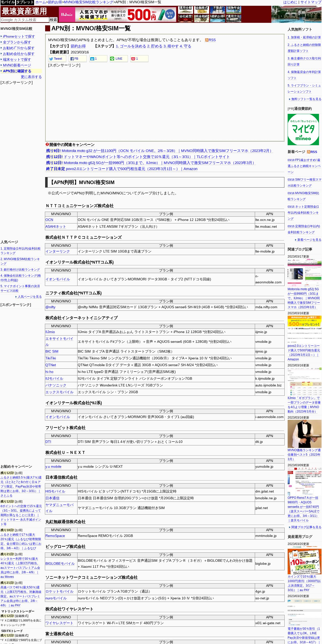Image resolution: width=322 pixels, height=644 pixels.
Task: Open the y.u mobile link in table
Action: pyautogui.click(x=53, y=466)
